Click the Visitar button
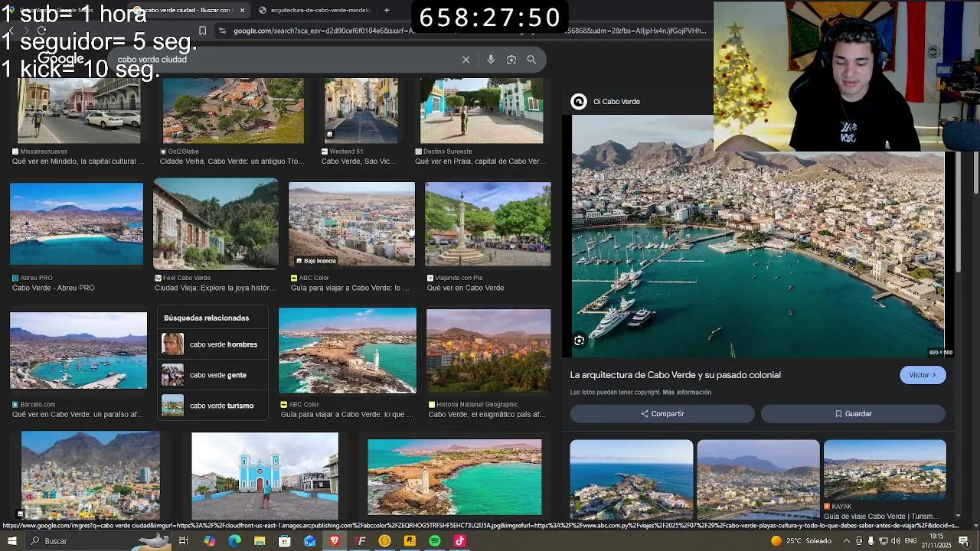This screenshot has height=551, width=980. 923,375
